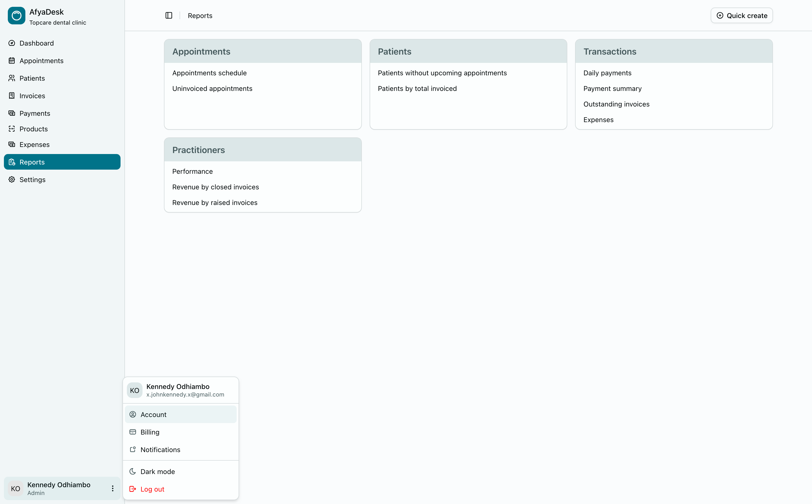This screenshot has height=504, width=812.
Task: Open Notifications from the user menu
Action: click(x=160, y=449)
